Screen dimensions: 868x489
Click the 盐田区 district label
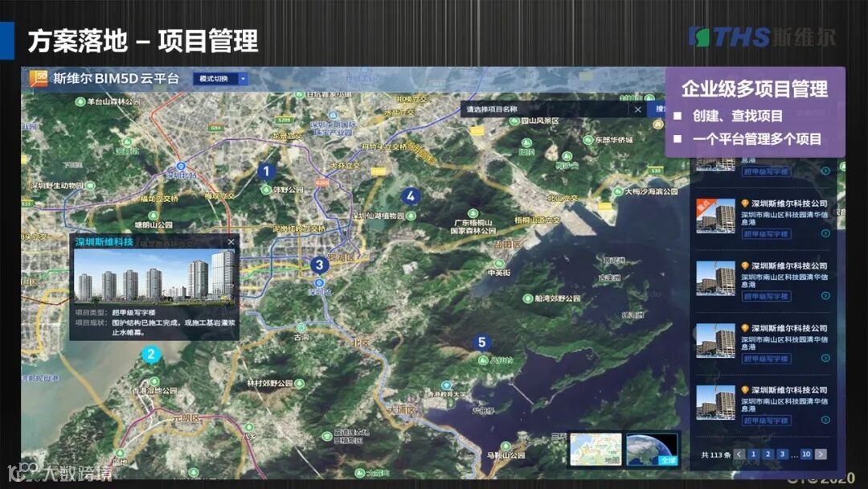(508, 244)
